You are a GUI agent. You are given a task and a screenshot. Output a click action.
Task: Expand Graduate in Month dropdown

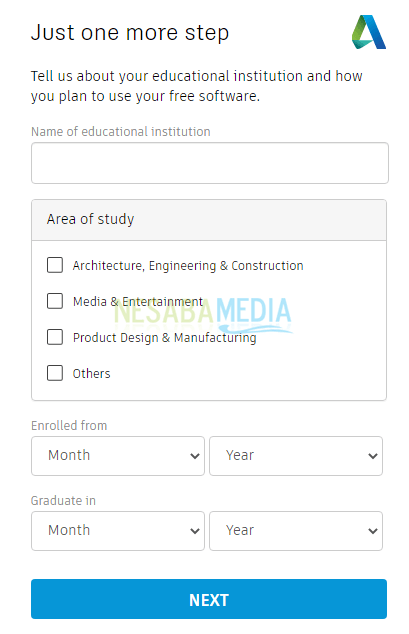coord(118,531)
